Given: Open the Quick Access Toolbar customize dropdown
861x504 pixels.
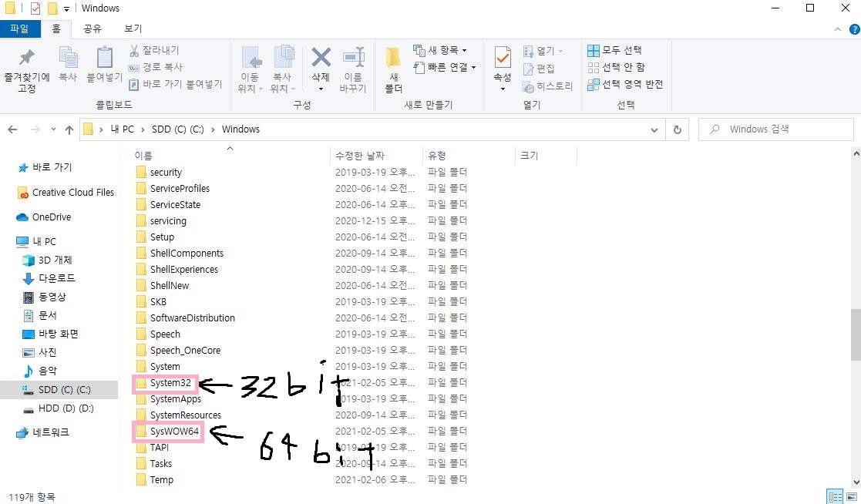Looking at the screenshot, I should pos(66,8).
